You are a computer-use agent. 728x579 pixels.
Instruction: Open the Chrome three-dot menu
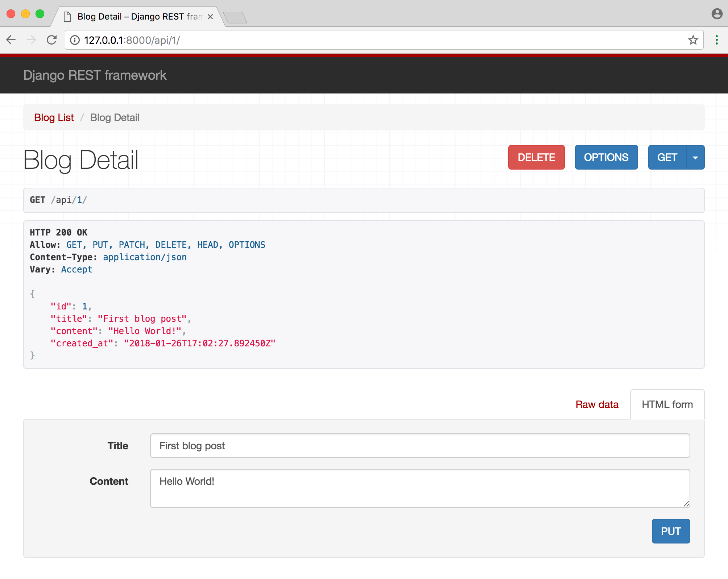coord(716,40)
